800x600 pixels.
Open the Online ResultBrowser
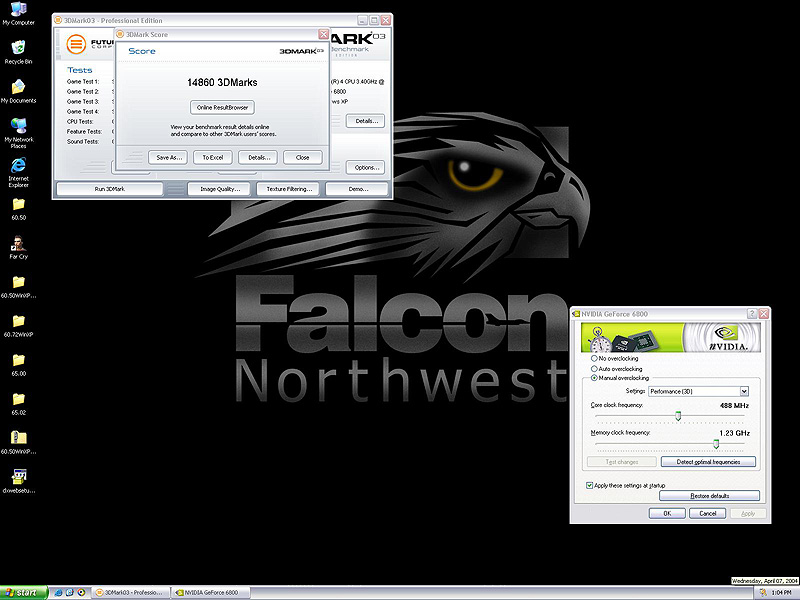[x=222, y=108]
